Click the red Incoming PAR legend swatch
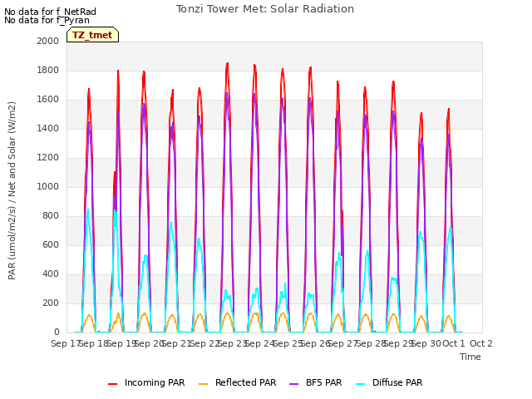 113,384
